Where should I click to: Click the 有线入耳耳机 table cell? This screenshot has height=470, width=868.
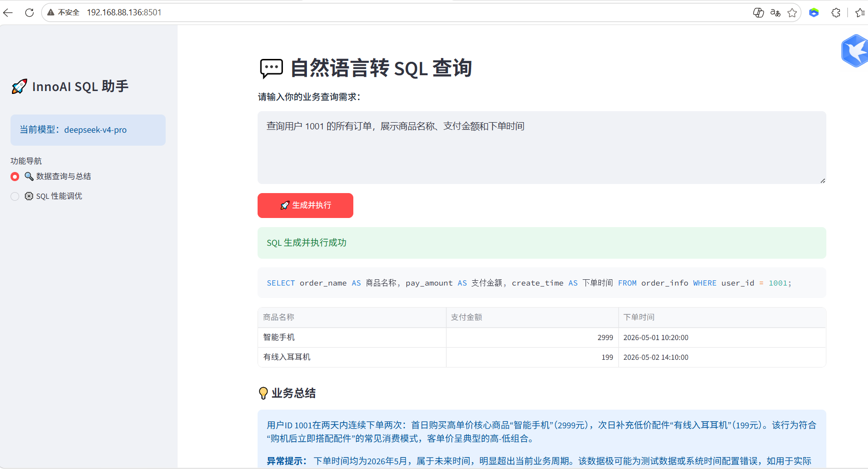tap(352, 357)
